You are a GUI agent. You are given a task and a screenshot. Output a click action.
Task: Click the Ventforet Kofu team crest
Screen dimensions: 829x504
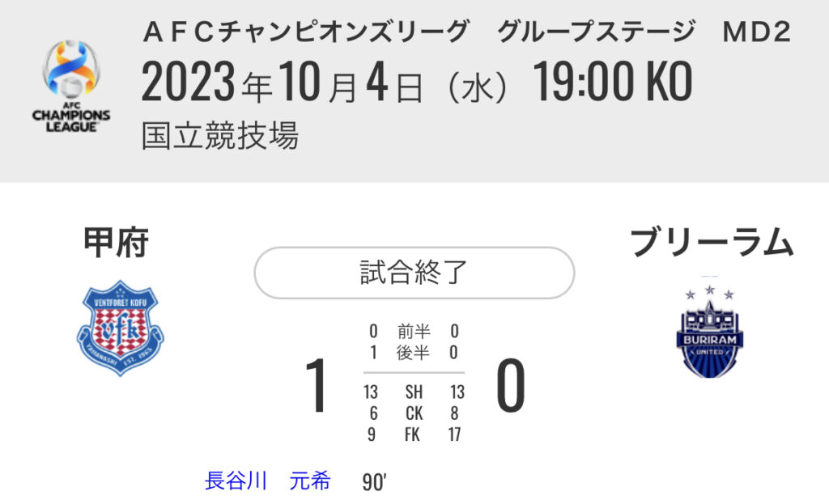(x=120, y=327)
